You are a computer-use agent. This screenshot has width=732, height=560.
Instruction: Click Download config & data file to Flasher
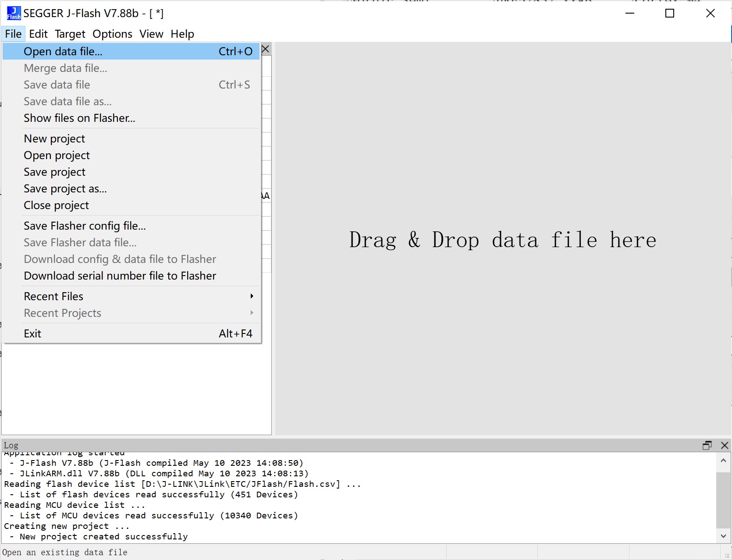(x=131, y=259)
